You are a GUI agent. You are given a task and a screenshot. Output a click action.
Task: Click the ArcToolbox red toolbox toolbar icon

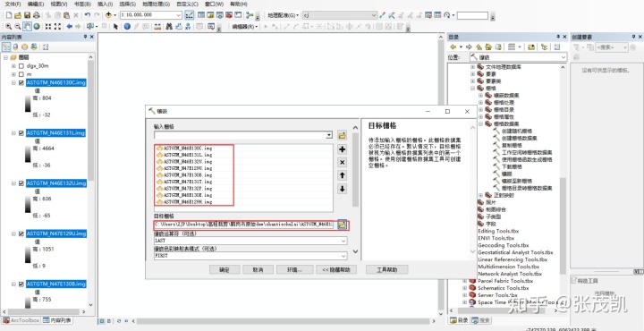(x=228, y=15)
